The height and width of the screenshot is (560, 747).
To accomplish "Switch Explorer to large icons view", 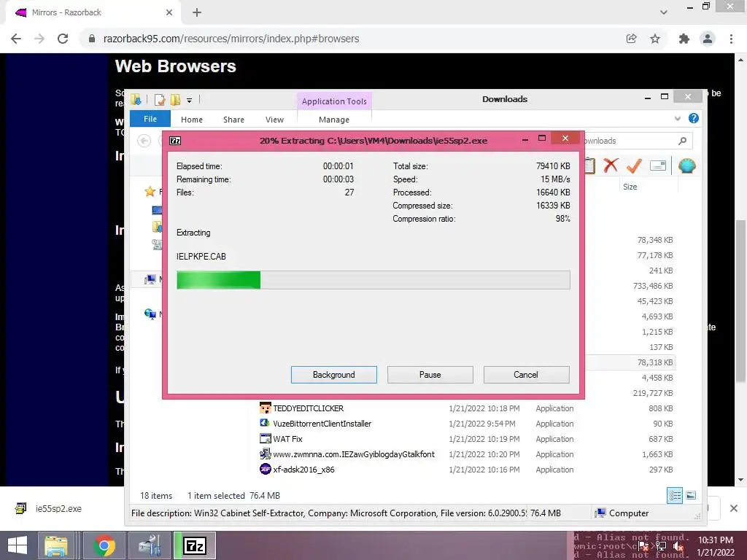I will (691, 495).
